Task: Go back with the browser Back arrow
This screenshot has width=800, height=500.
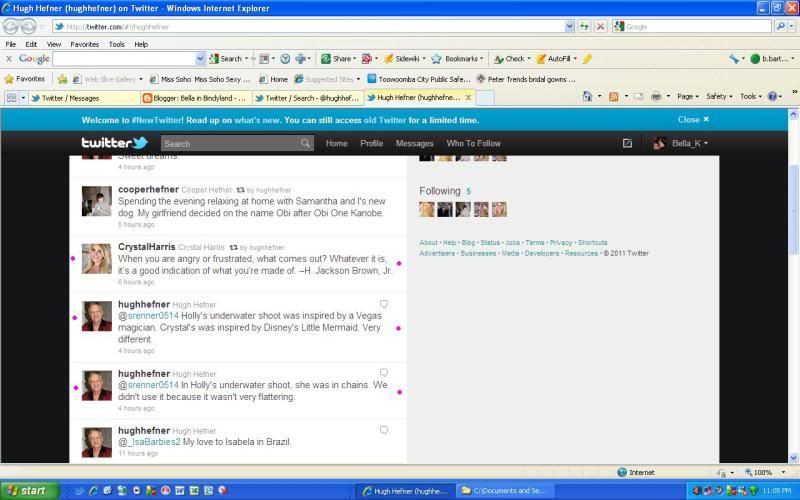Action: pyautogui.click(x=10, y=26)
